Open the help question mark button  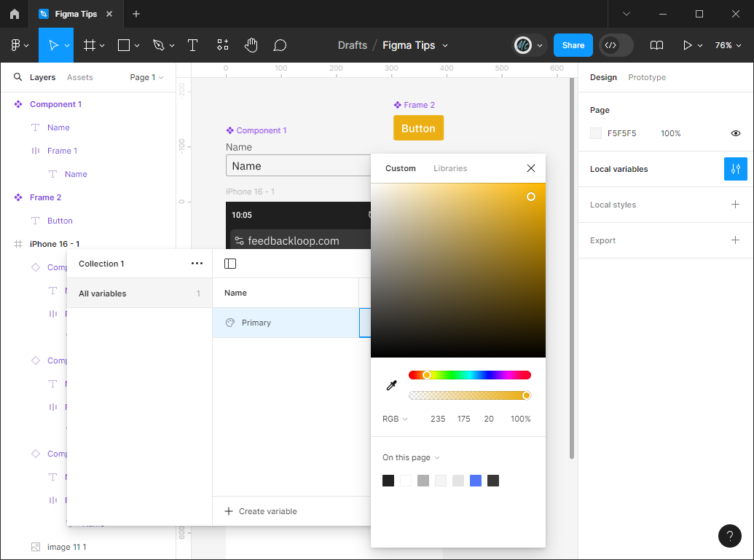pyautogui.click(x=729, y=536)
